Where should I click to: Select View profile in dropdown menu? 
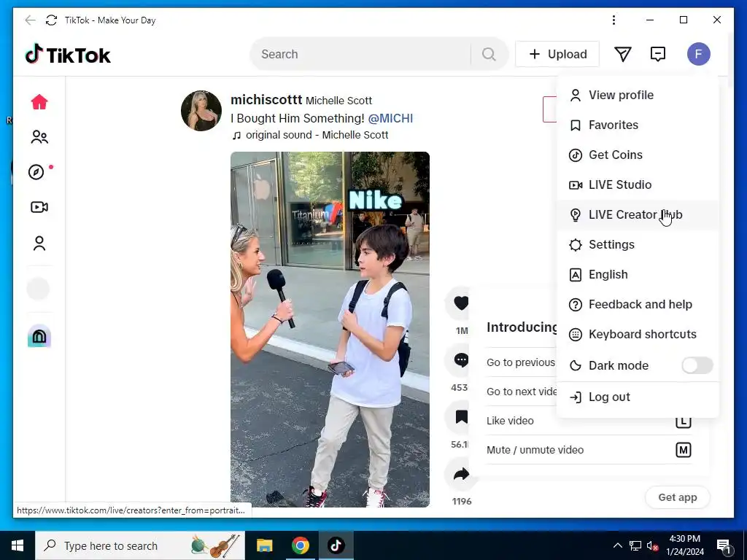tap(638, 96)
